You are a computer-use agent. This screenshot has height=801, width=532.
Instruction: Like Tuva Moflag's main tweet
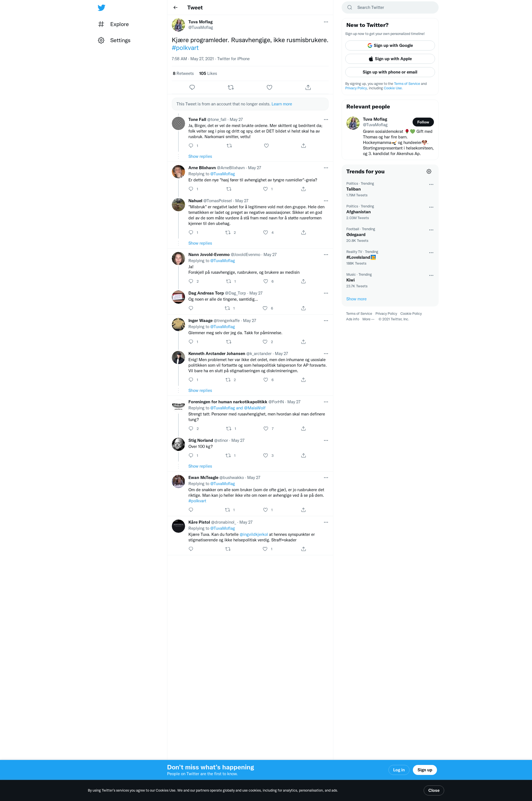pyautogui.click(x=269, y=87)
